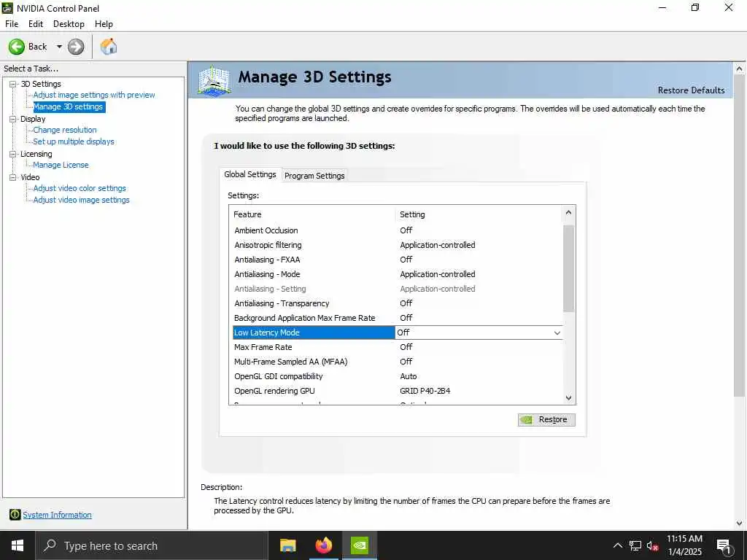747x560 pixels.
Task: Open the Low Latency Mode dropdown
Action: [557, 332]
